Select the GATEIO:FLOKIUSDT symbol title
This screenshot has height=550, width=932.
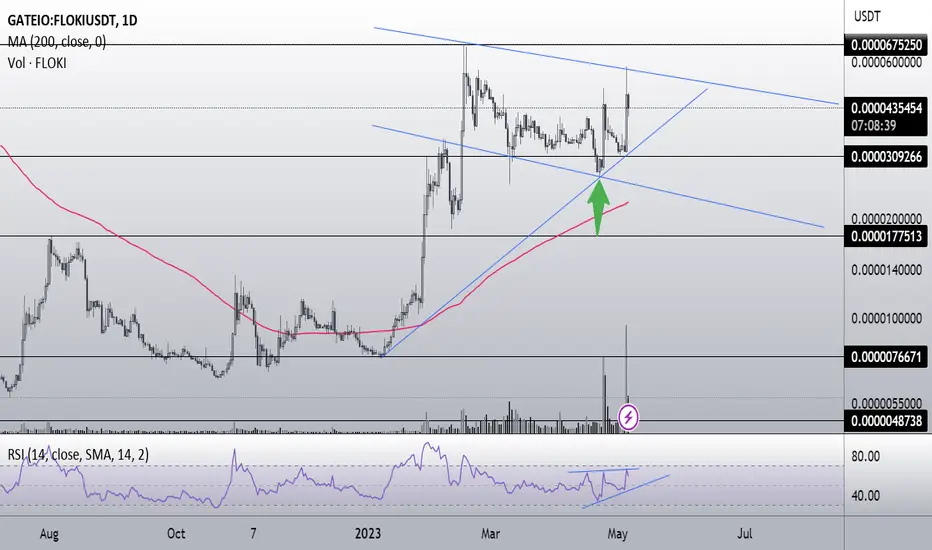[72, 20]
